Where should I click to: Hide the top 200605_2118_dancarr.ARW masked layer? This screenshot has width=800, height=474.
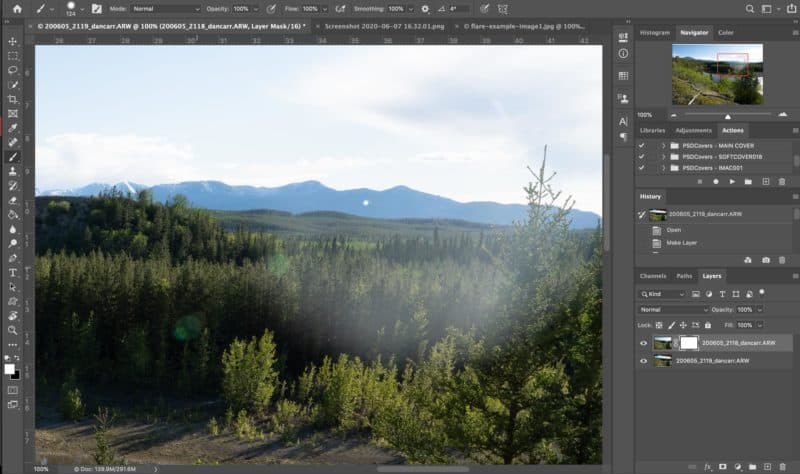pyautogui.click(x=643, y=343)
